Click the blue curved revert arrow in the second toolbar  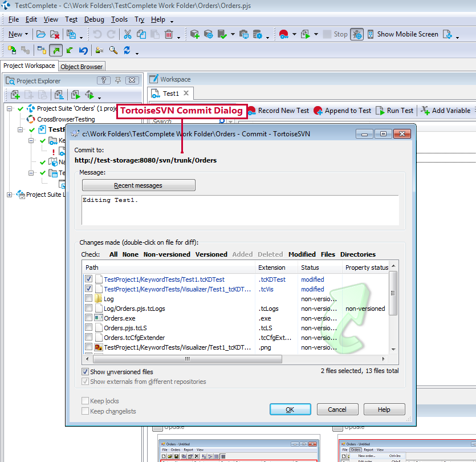[83, 50]
